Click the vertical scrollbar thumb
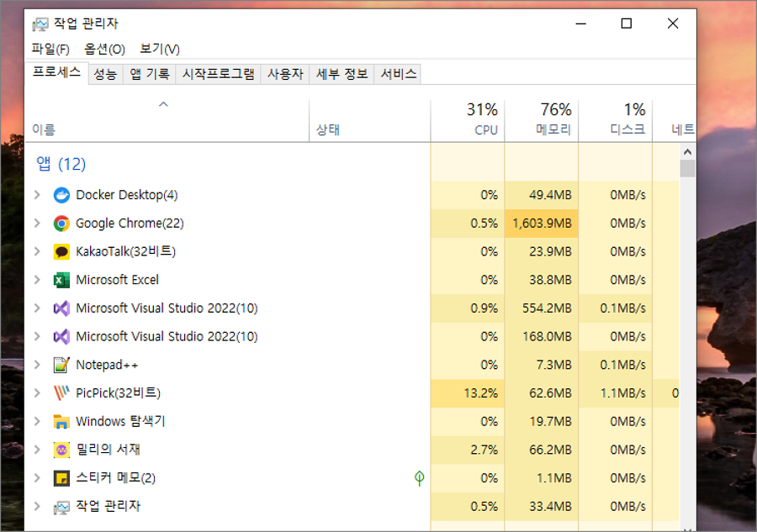The image size is (757, 532). (x=687, y=169)
